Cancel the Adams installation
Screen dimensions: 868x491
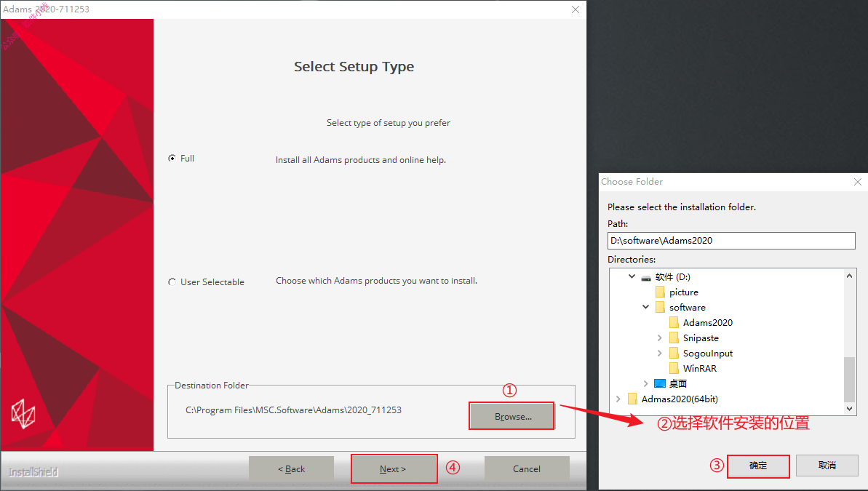click(527, 469)
